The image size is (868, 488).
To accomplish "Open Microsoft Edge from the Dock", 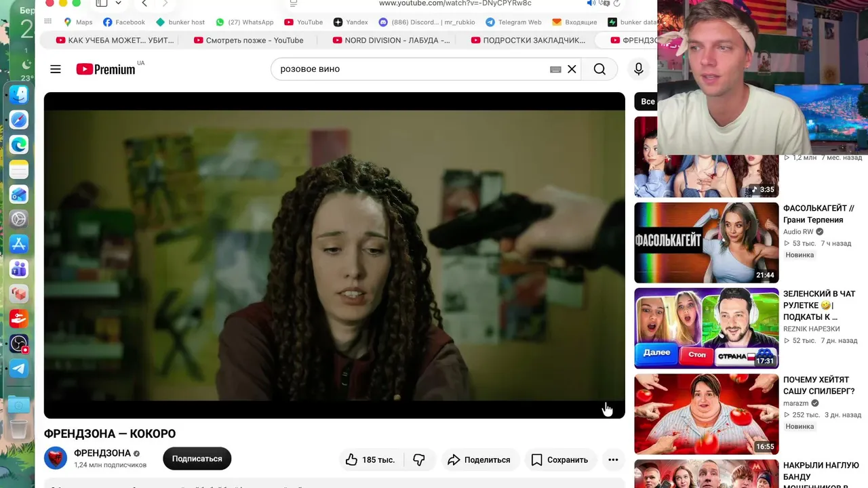I will click(19, 144).
